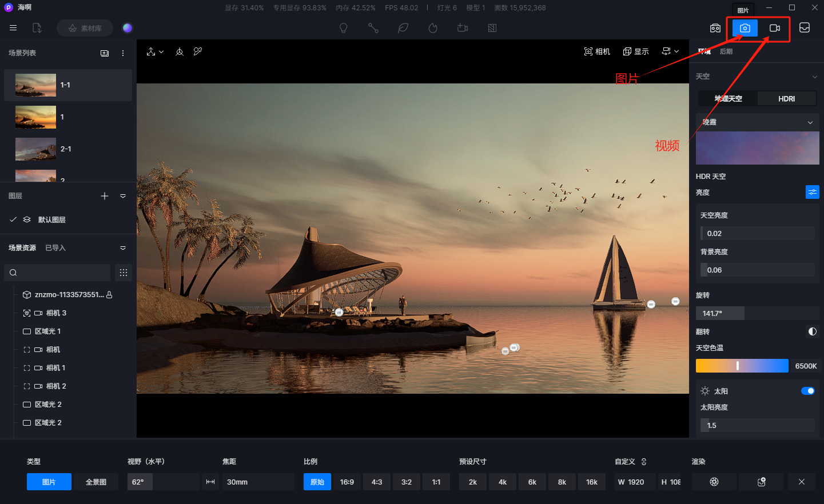Open the brightness adjustment settings icon
824x504 pixels.
tap(812, 192)
